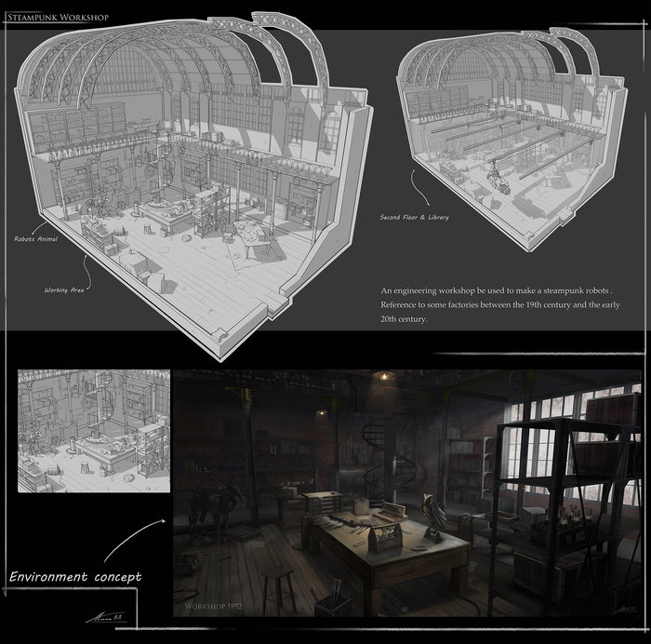This screenshot has width=651, height=644.
Task: Click the spiral staircase in the painting
Action: point(382,458)
